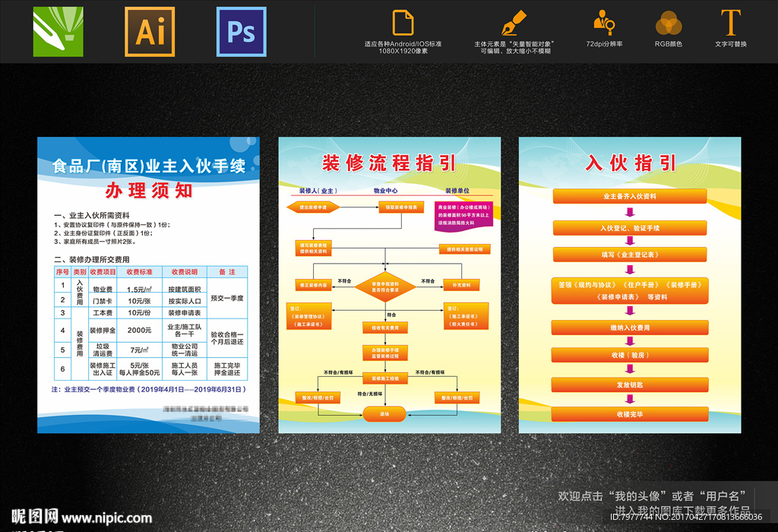Image resolution: width=778 pixels, height=532 pixels.
Task: Click the blue '注: 业主预交一个季度物业费' note
Action: point(149,390)
